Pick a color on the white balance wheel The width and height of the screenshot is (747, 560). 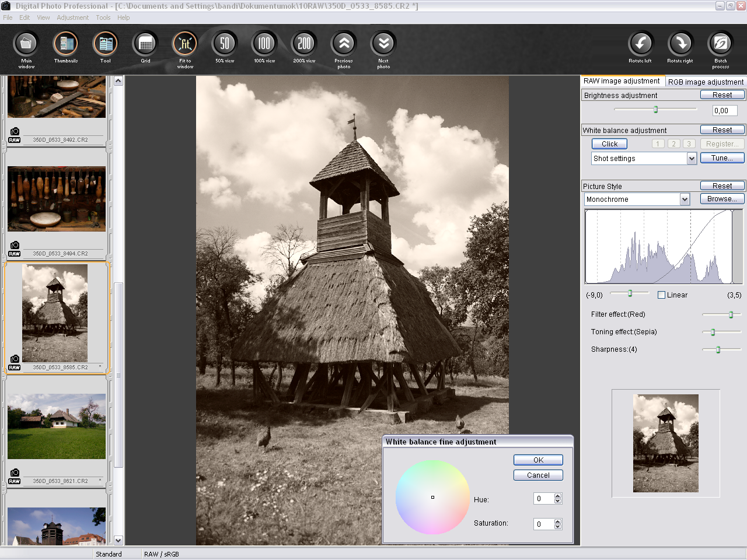432,498
